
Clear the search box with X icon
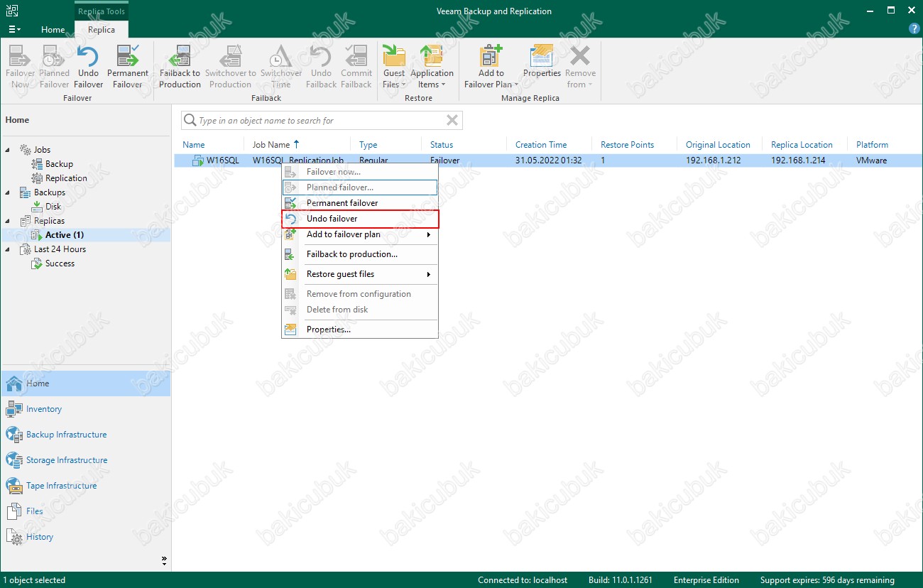pyautogui.click(x=452, y=120)
